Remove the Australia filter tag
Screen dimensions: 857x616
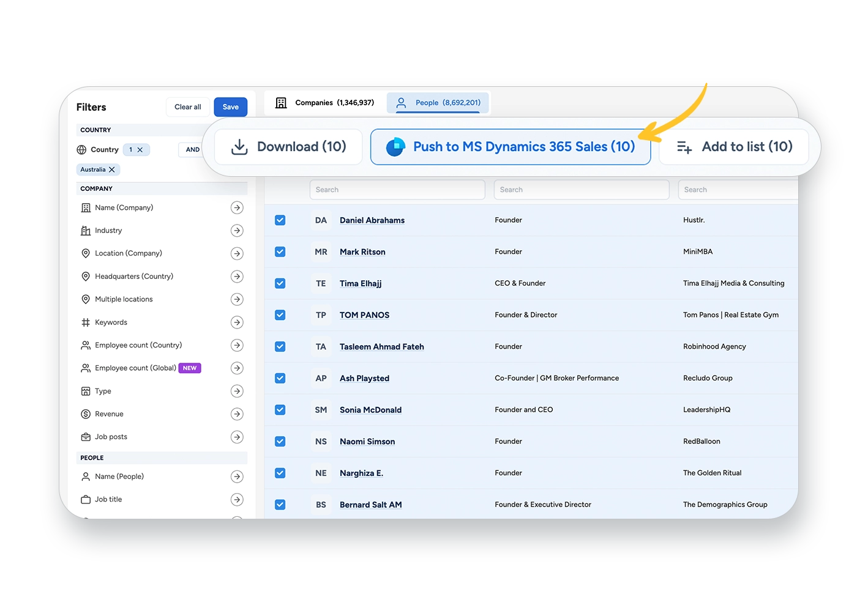[x=112, y=169]
